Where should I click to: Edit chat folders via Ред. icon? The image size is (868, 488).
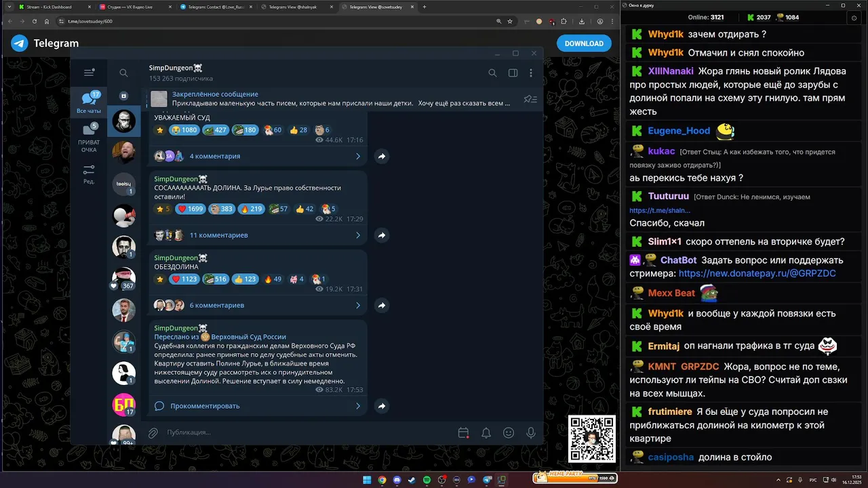click(89, 174)
